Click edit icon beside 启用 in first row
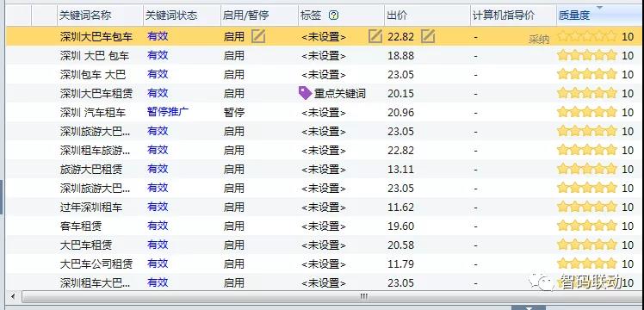The height and width of the screenshot is (310, 644). (x=258, y=36)
